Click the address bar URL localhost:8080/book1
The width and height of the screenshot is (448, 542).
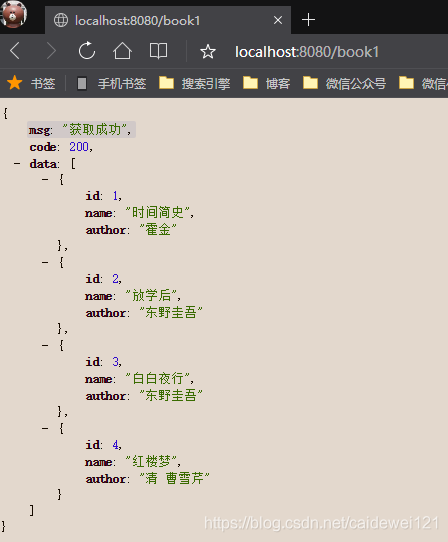tap(307, 52)
